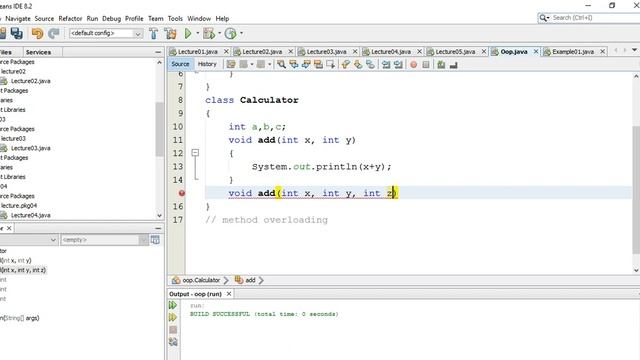Toggle Rectangular Selection icon
Image resolution: width=640 pixels, height=360 pixels.
pyautogui.click(x=330, y=64)
